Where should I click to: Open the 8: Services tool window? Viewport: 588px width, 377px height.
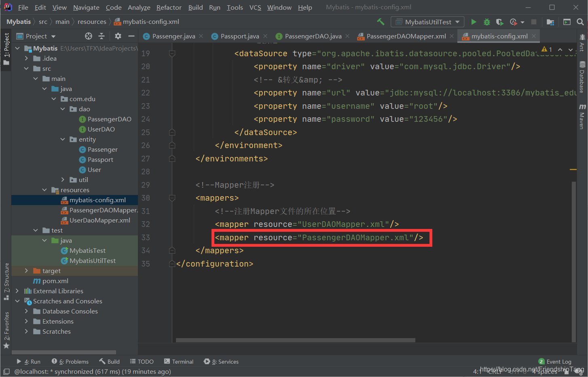[221, 362]
